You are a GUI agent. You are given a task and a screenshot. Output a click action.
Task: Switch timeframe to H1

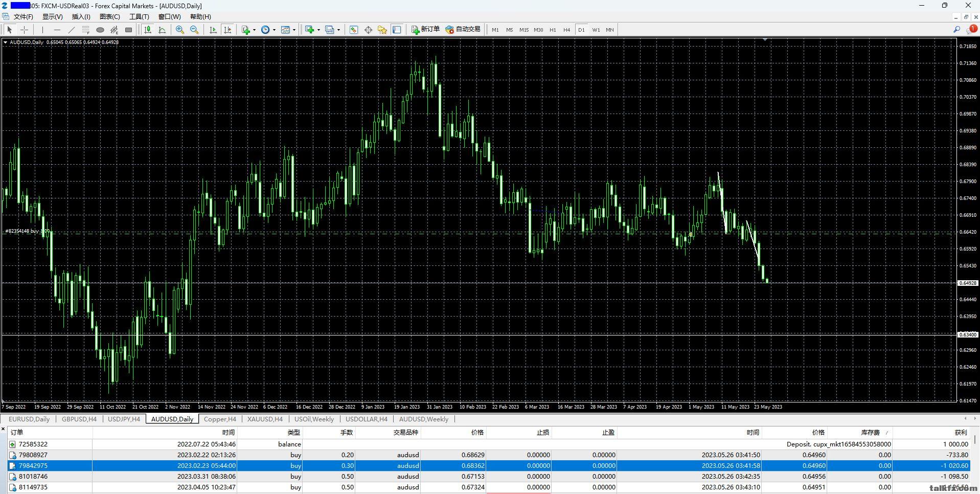click(x=553, y=30)
